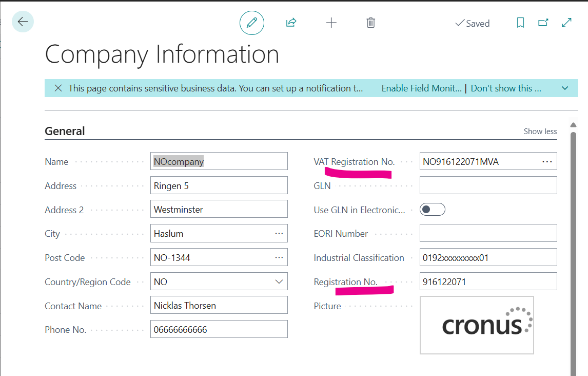
Task: Click Address 2 field Westminster
Action: coord(219,209)
